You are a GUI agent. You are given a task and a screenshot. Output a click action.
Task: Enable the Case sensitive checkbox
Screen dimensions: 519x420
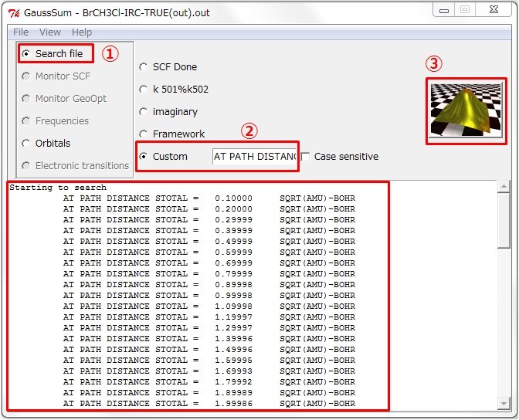[305, 157]
